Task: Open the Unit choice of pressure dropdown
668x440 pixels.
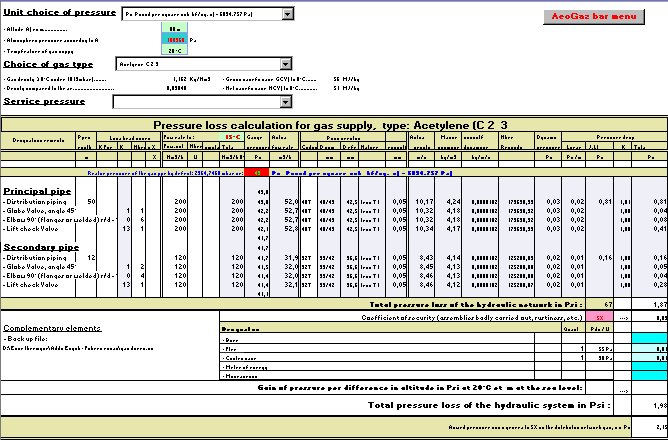Action: 288,14
